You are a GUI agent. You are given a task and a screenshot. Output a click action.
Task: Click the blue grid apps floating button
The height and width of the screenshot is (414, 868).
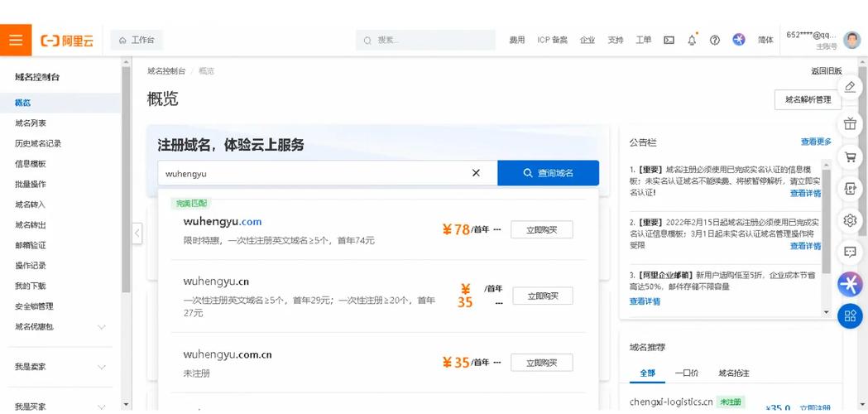850,315
